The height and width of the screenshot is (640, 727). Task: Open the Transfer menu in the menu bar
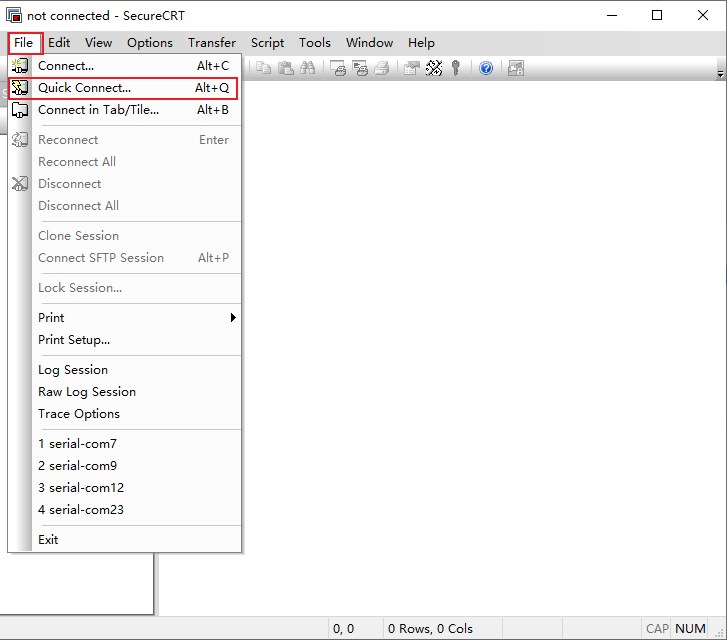pos(212,43)
